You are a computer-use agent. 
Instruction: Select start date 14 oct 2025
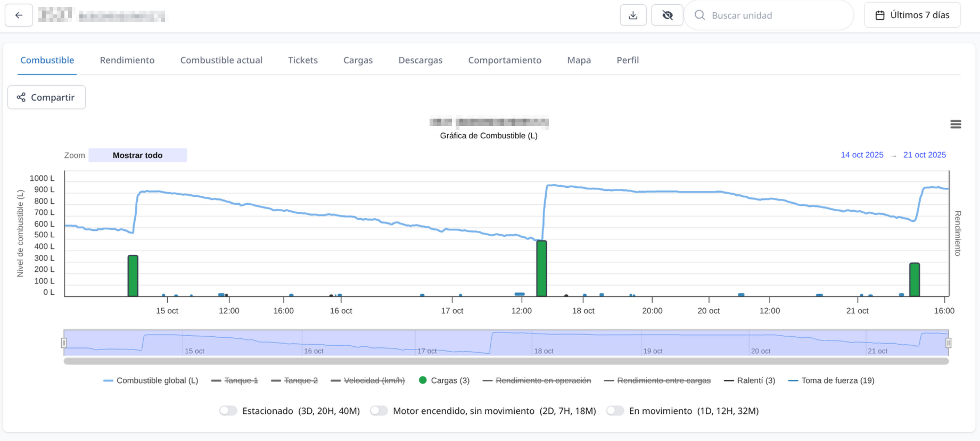coord(862,155)
